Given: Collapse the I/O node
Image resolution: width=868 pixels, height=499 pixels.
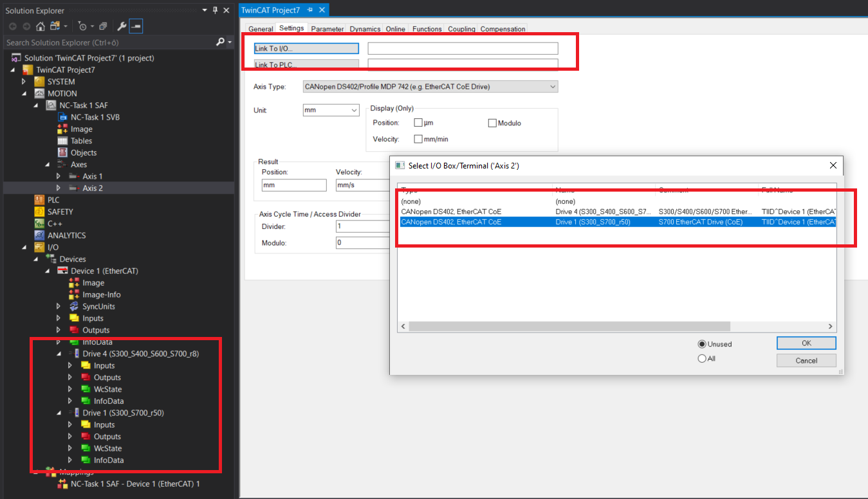Looking at the screenshot, I should (x=24, y=247).
